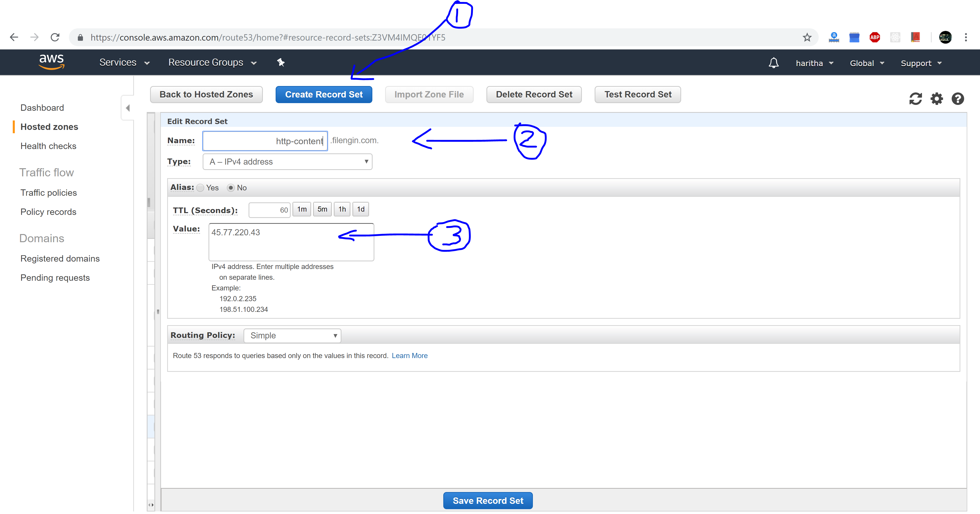Click the blue calendar extension icon
The width and height of the screenshot is (980, 514).
[x=854, y=37]
